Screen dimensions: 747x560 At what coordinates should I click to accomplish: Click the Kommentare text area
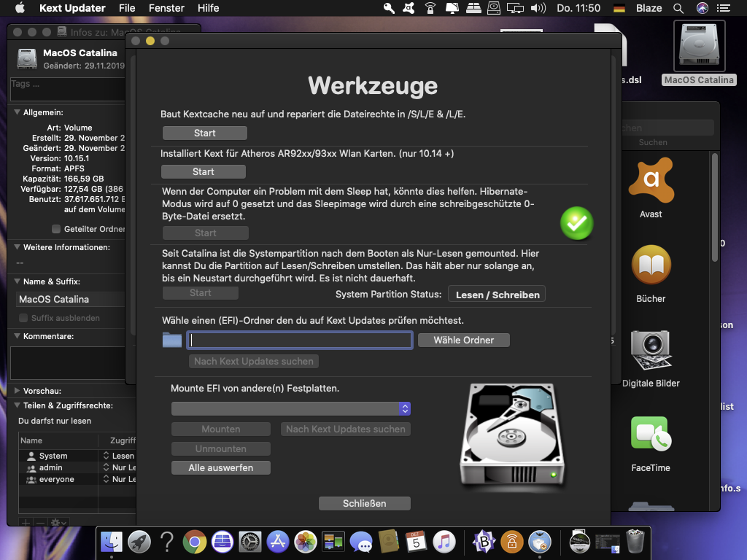[x=68, y=363]
